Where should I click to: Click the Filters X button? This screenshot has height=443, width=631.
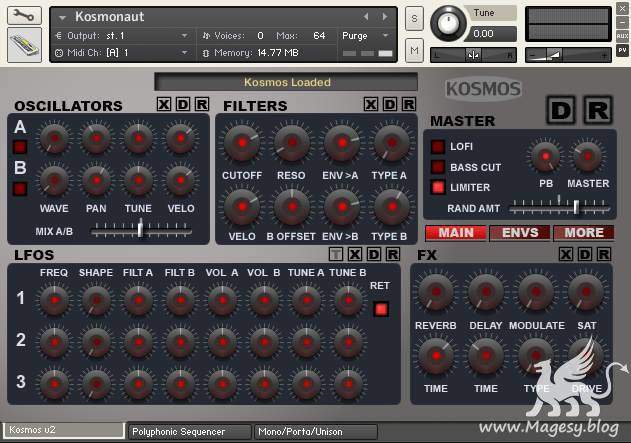pyautogui.click(x=371, y=104)
